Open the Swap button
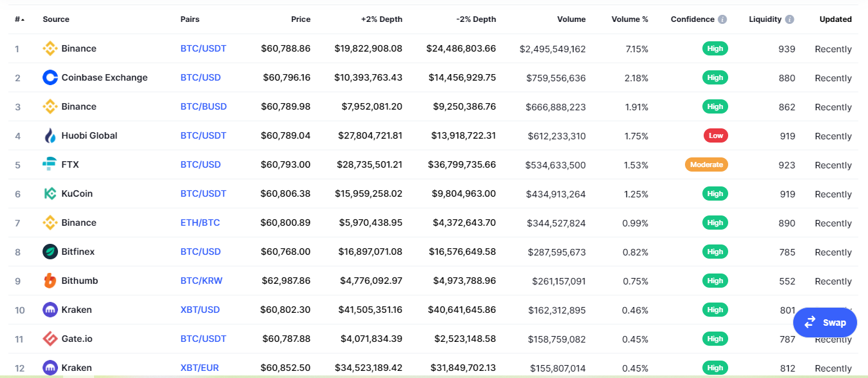The image size is (868, 378). (x=825, y=323)
